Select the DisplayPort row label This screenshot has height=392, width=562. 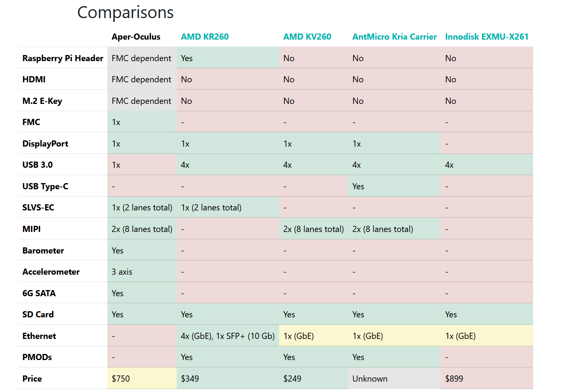(x=45, y=143)
